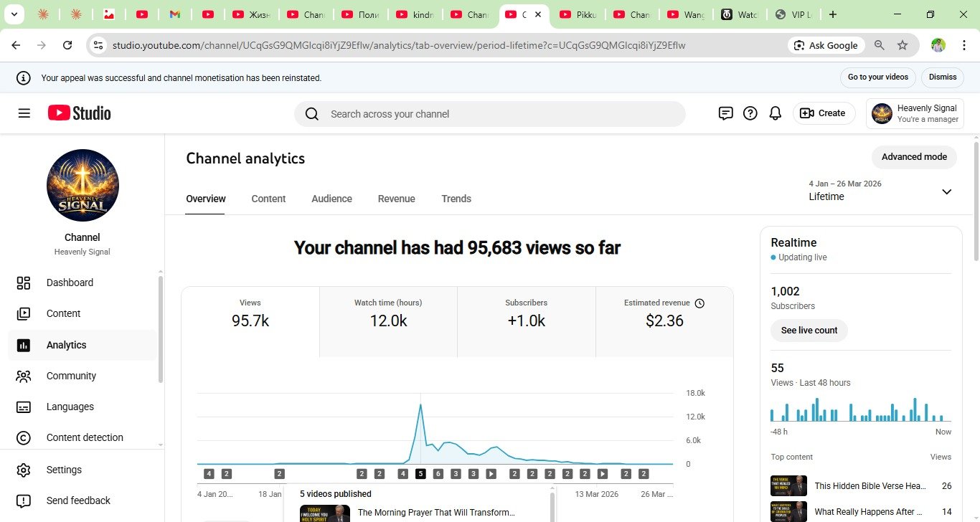980x522 pixels.
Task: Open the help question mark icon
Action: tap(750, 113)
